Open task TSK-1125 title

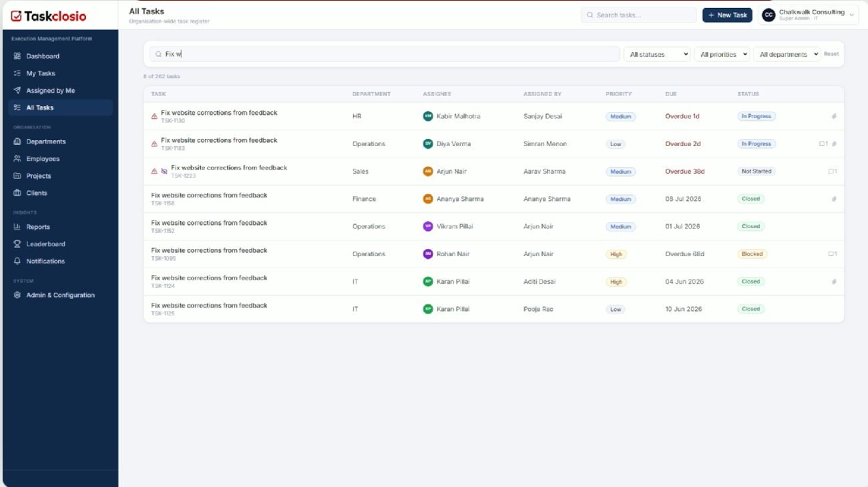(x=209, y=306)
